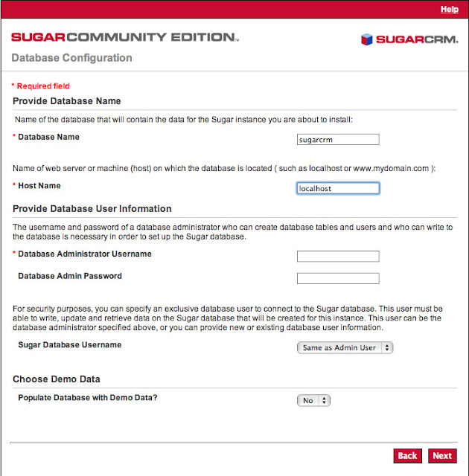This screenshot has height=476, width=469.
Task: Focus the Host Name text box
Action: click(338, 188)
